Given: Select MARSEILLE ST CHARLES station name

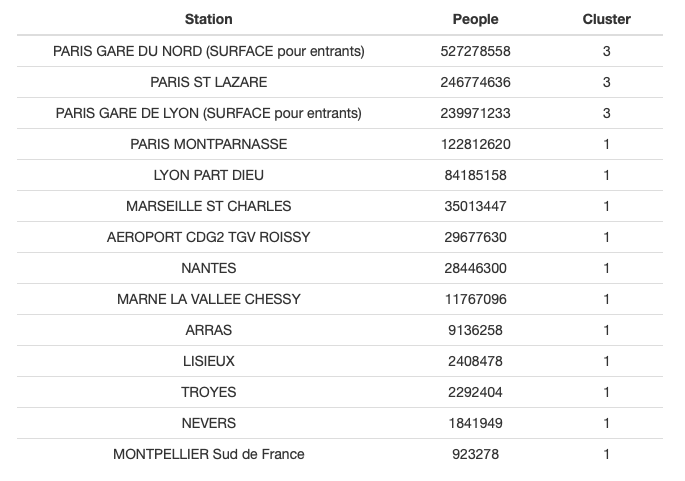Looking at the screenshot, I should [208, 206].
